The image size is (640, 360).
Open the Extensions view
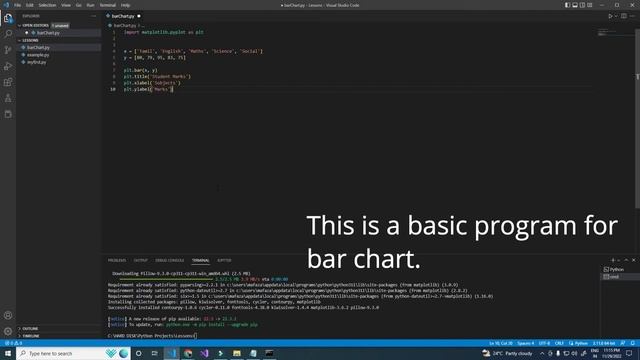[x=8, y=82]
